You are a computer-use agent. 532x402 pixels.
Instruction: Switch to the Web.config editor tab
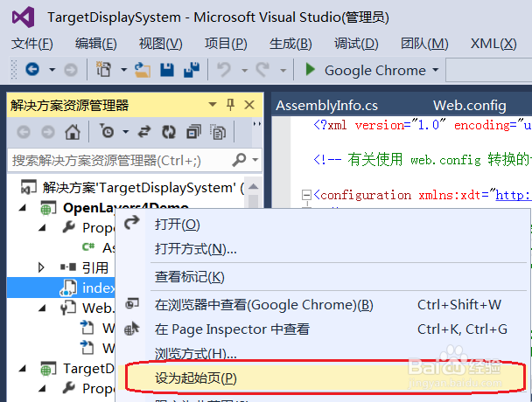[470, 106]
